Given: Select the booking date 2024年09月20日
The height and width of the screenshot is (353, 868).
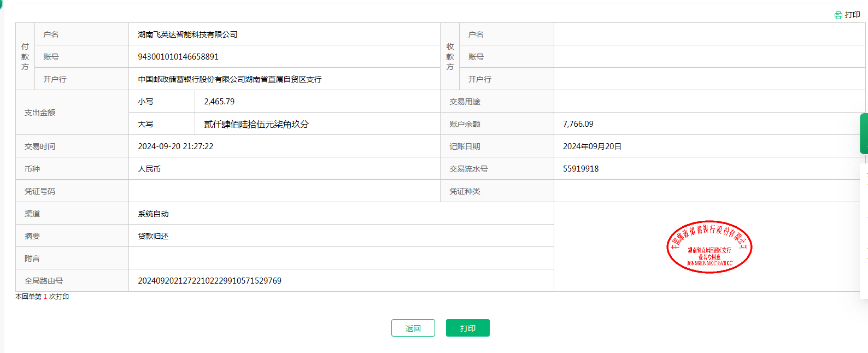Looking at the screenshot, I should click(592, 146).
